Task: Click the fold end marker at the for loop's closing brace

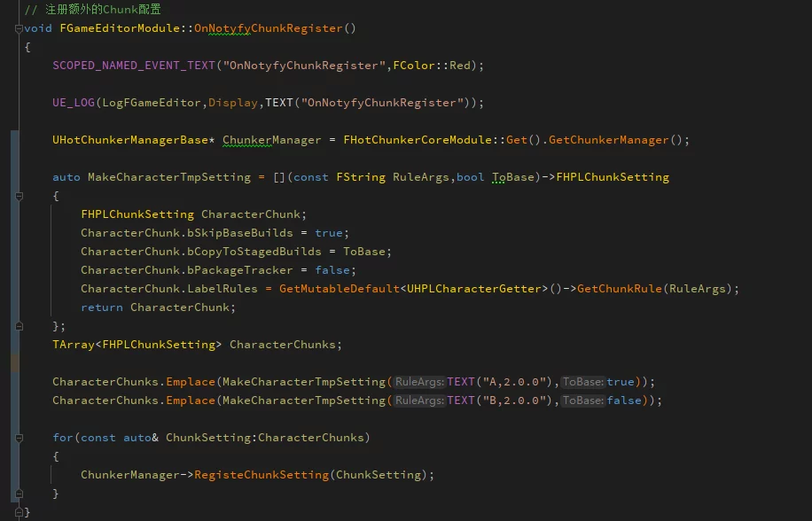Action: click(x=19, y=494)
